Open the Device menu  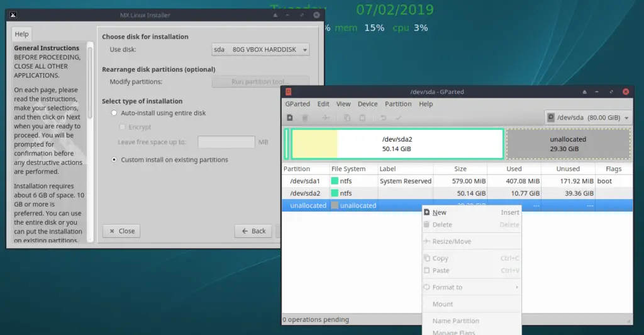[367, 104]
